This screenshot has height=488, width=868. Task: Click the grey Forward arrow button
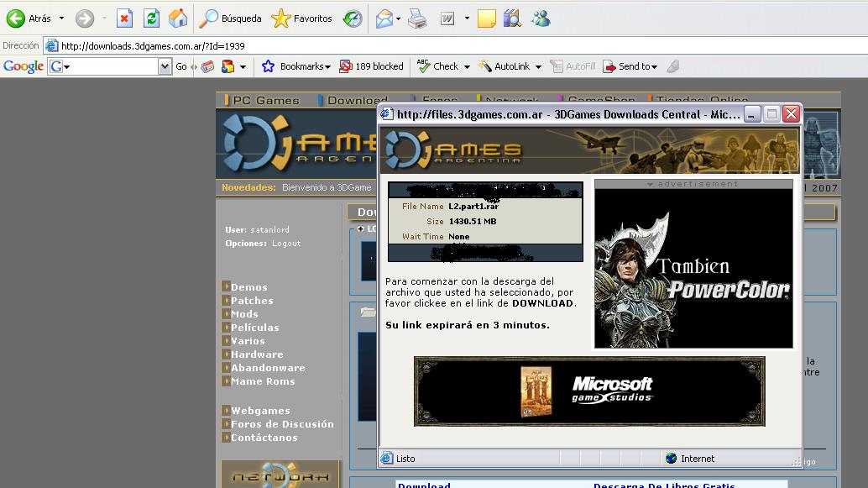coord(85,18)
